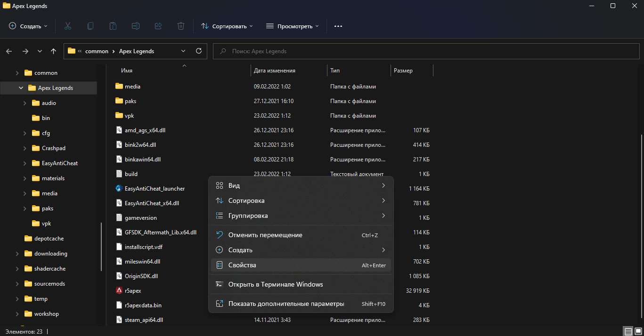This screenshot has width=644, height=336.
Task: Click the amd_ags_x64.dll file icon
Action: tap(119, 130)
